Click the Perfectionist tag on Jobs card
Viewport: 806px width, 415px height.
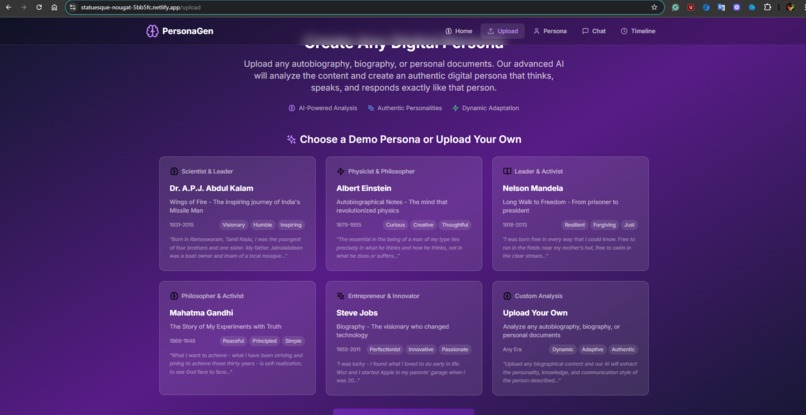385,349
